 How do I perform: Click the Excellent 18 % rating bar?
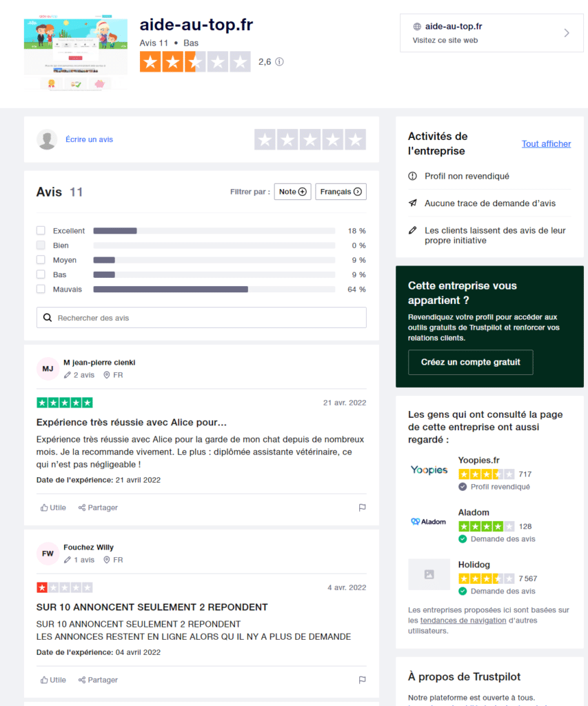214,230
